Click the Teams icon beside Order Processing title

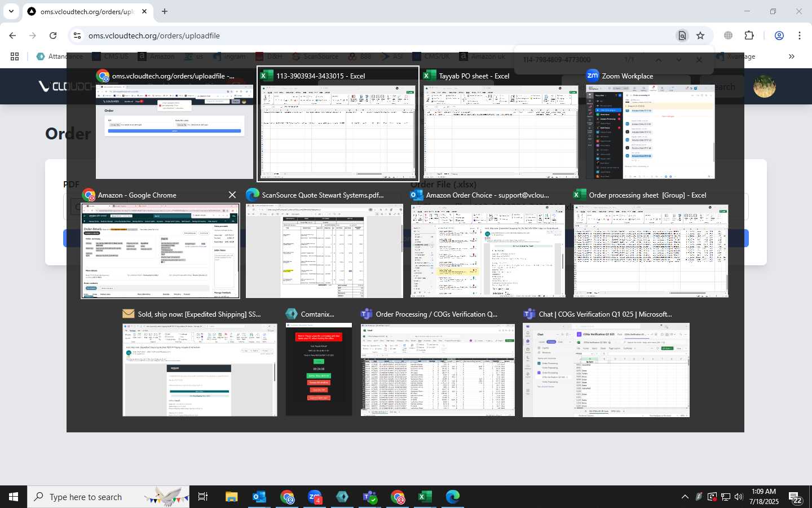pyautogui.click(x=367, y=314)
